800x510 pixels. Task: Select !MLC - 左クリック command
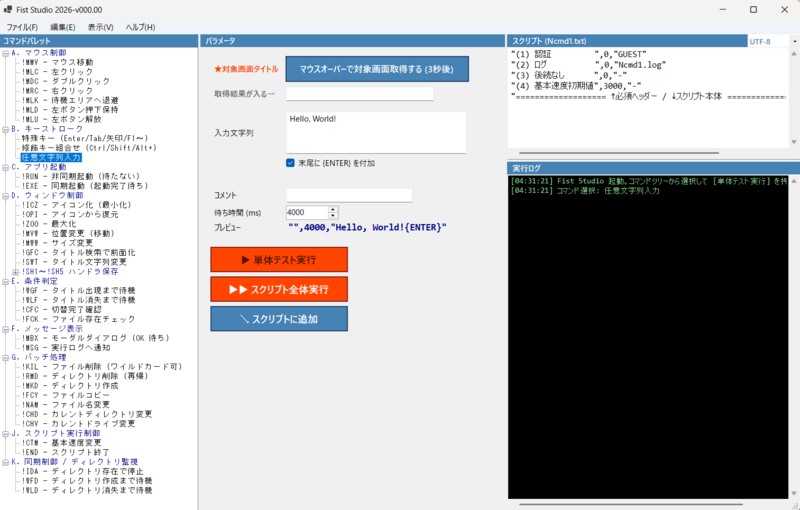(58, 72)
